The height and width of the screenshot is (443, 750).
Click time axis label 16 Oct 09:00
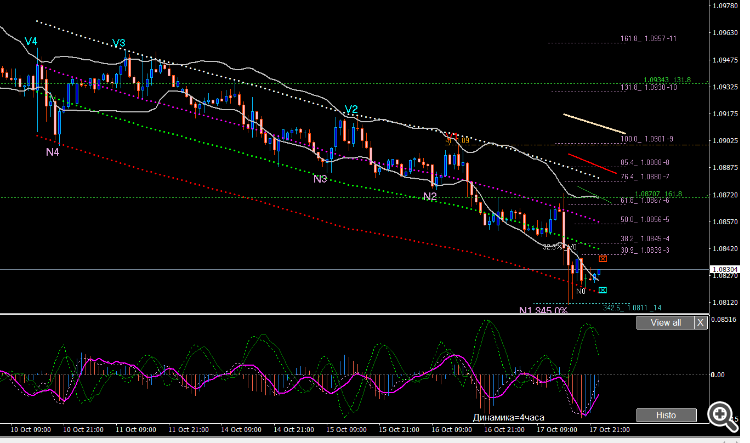452,430
